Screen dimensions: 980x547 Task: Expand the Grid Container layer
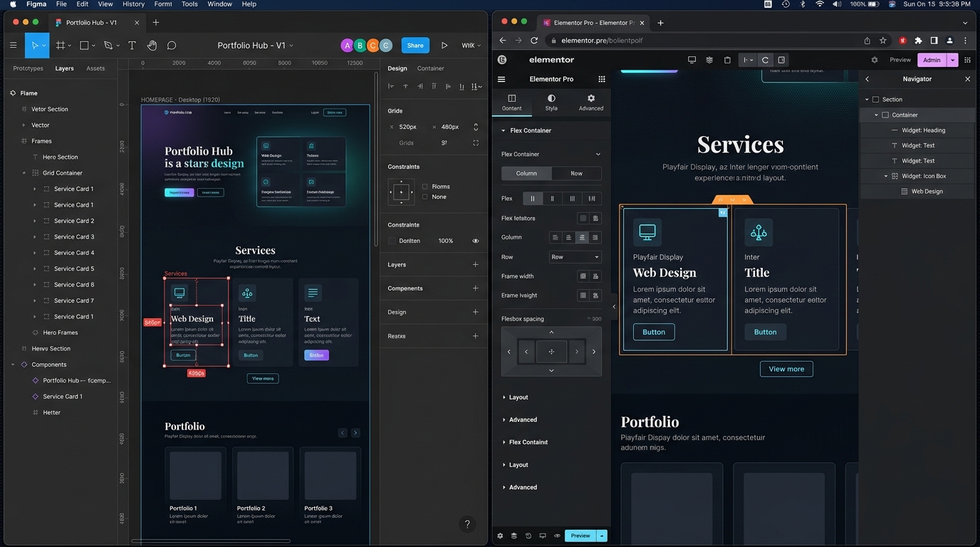tap(24, 173)
